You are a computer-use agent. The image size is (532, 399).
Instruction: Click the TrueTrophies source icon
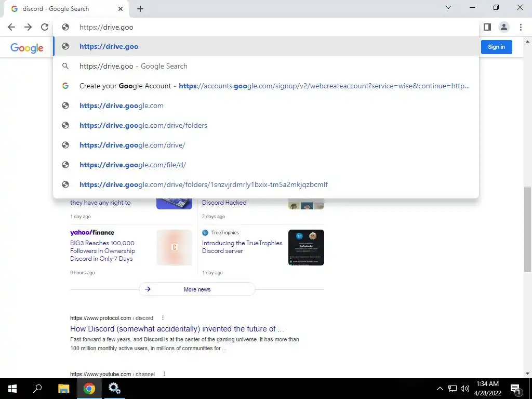(x=205, y=232)
